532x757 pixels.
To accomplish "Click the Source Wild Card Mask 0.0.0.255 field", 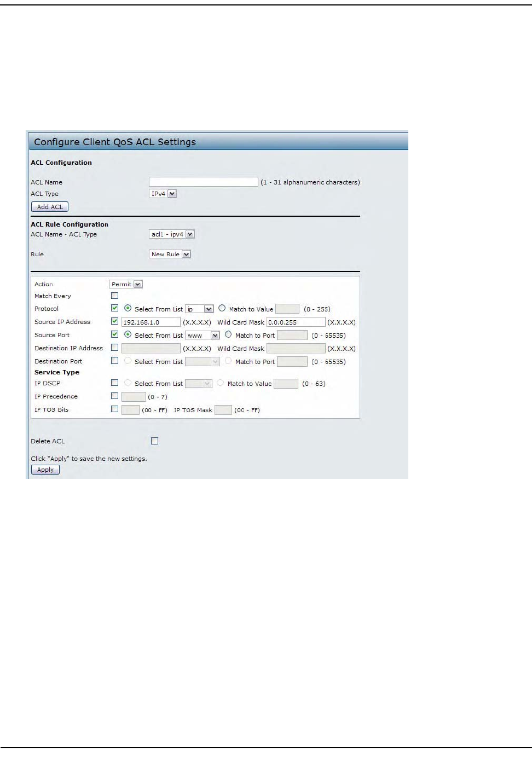I will click(x=296, y=322).
